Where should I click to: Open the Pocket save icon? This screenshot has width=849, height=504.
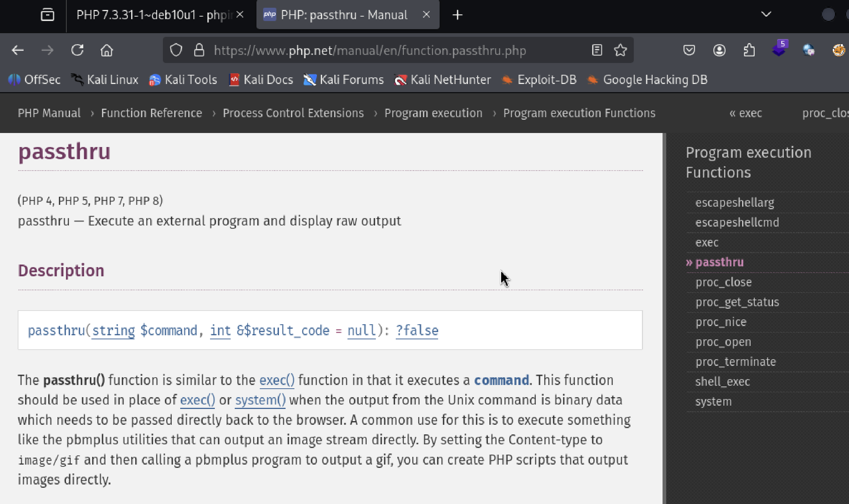click(689, 50)
